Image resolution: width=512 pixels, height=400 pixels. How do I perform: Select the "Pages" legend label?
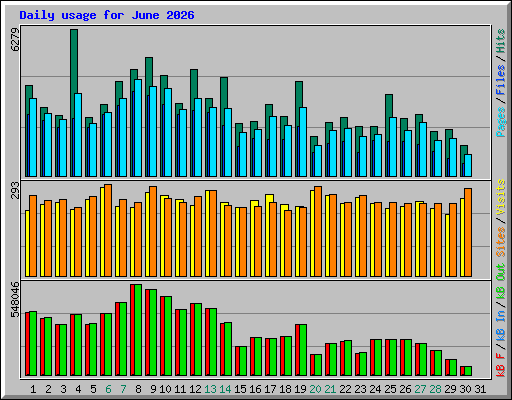tap(501, 122)
